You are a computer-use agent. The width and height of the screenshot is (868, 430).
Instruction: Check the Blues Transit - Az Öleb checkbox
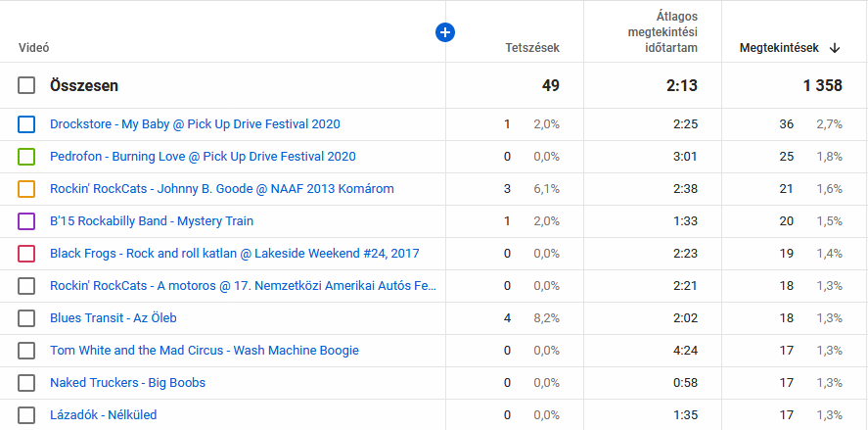26,318
